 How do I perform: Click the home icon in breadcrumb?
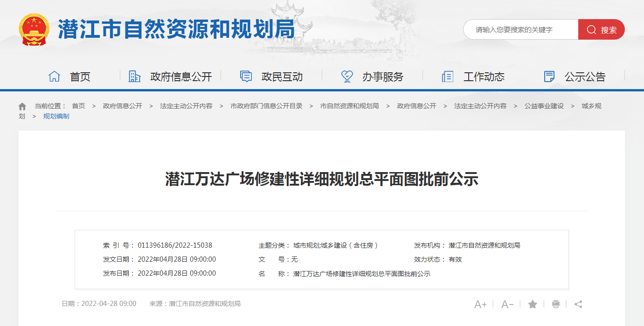click(x=22, y=106)
